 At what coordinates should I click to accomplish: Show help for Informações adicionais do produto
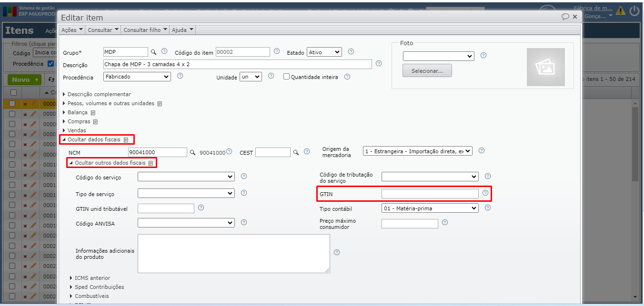[337, 252]
